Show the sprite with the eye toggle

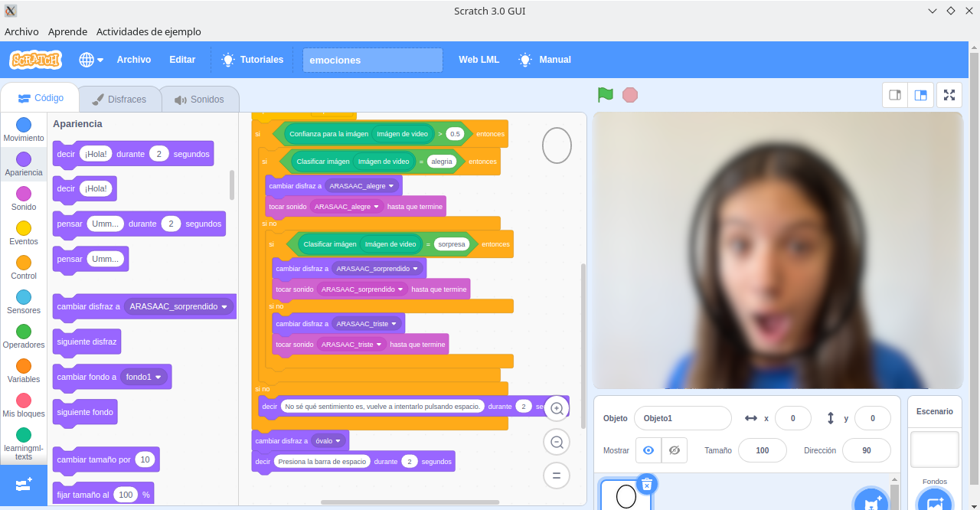tap(648, 450)
